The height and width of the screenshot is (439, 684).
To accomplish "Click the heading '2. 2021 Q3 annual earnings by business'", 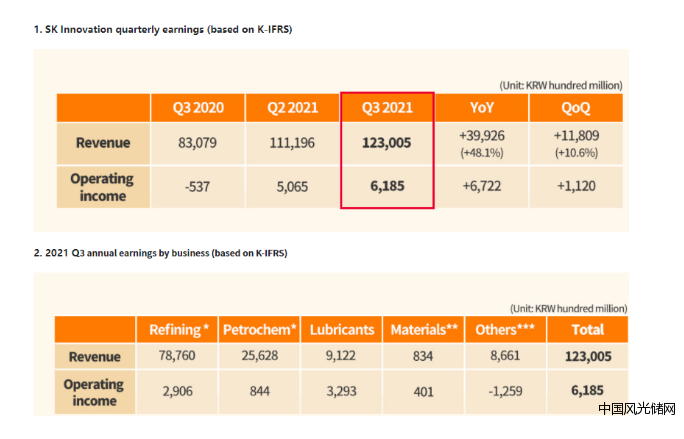I will click(160, 253).
